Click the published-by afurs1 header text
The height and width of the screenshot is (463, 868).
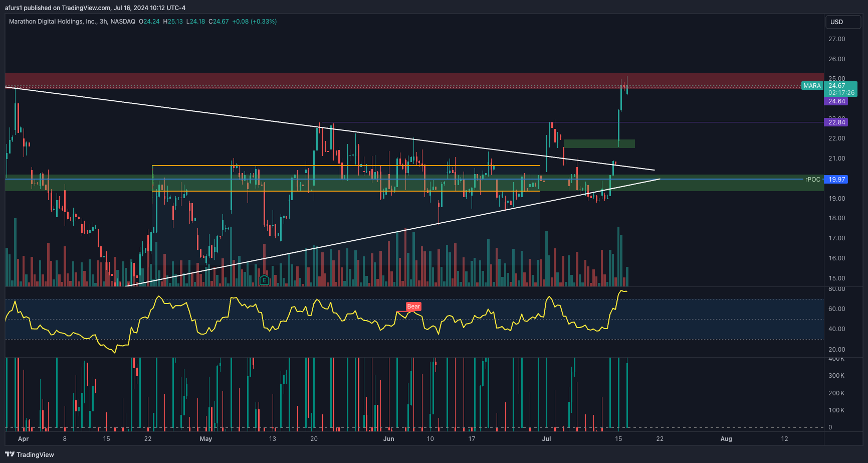95,8
